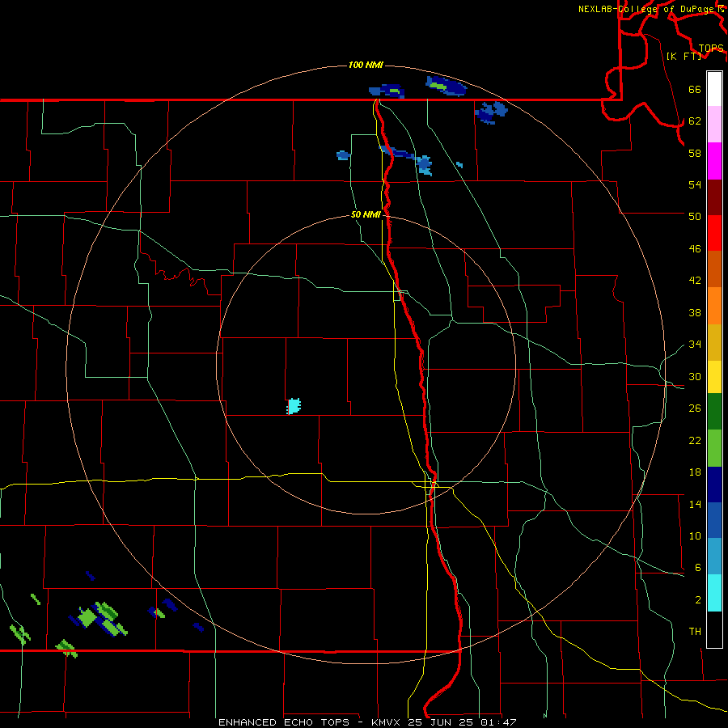Click the "50 NMI" range ring label
This screenshot has height=728, width=728.
366,214
